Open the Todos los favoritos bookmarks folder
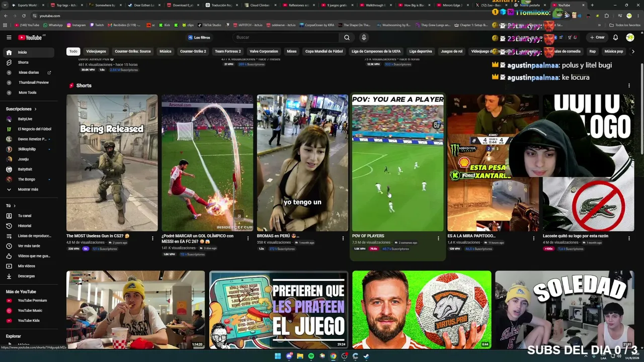 point(625,25)
